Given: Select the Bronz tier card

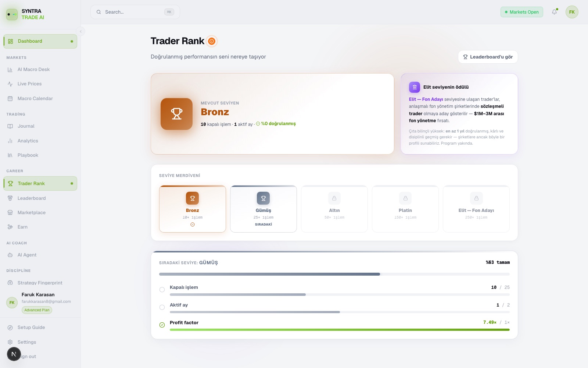Looking at the screenshot, I should click(193, 209).
